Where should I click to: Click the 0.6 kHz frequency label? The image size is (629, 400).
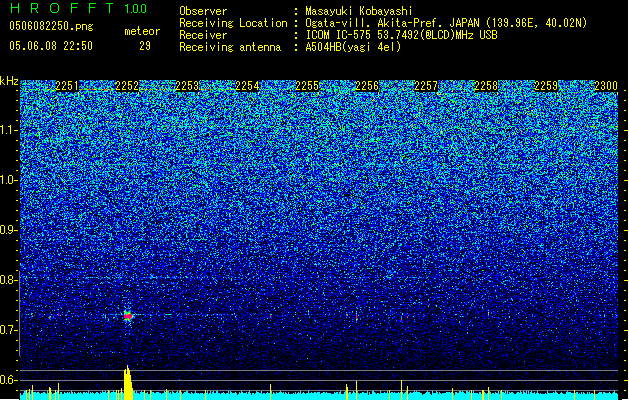[8, 380]
